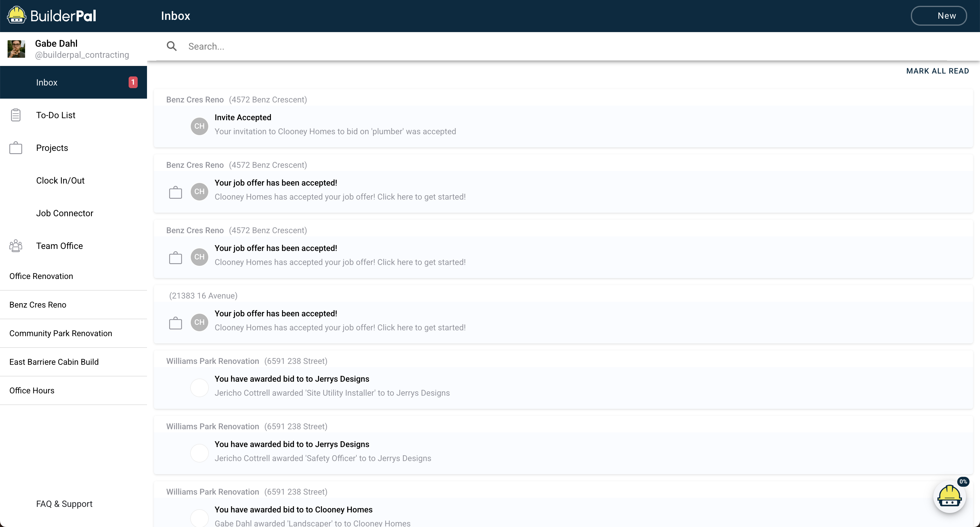980x527 pixels.
Task: Go to FAQ & Support
Action: pos(64,504)
